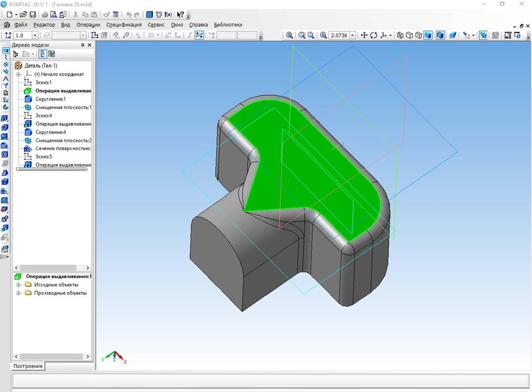The image size is (532, 392).
Task: Undo the last action
Action: 129,15
